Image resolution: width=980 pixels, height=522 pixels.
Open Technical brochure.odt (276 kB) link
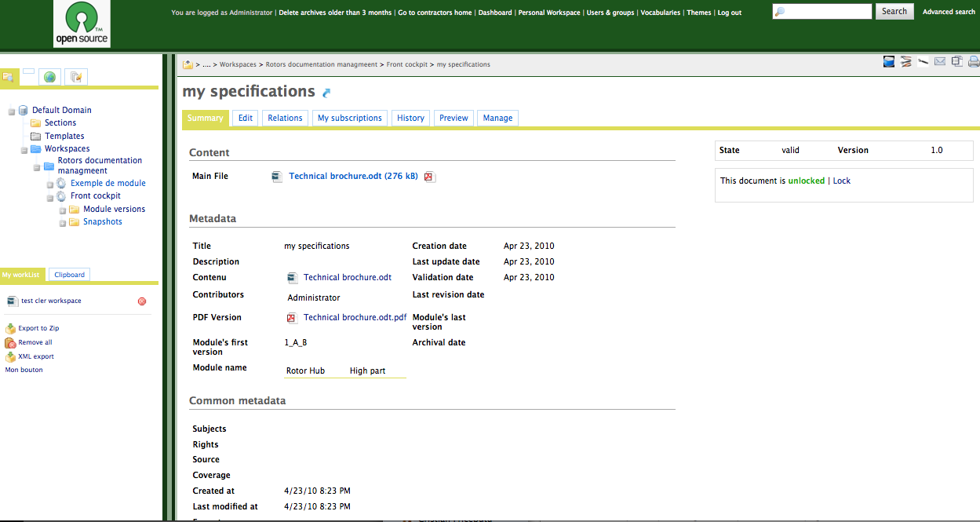[x=353, y=176]
